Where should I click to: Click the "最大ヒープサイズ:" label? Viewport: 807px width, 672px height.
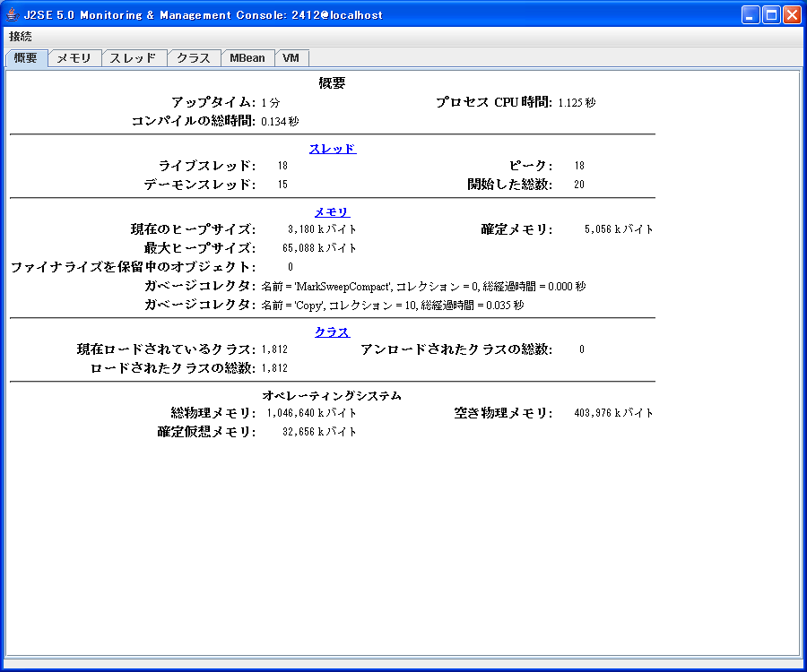(200, 248)
